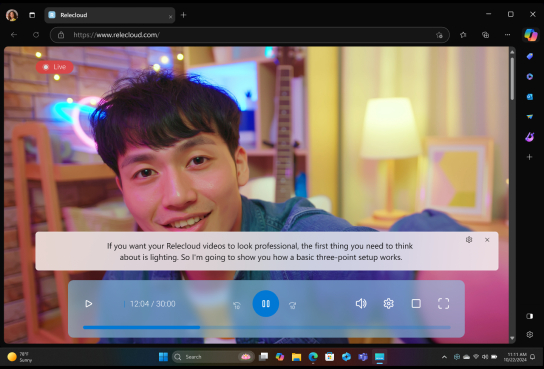Open the Windows Start menu
Image resolution: width=544 pixels, height=369 pixels.
click(163, 357)
